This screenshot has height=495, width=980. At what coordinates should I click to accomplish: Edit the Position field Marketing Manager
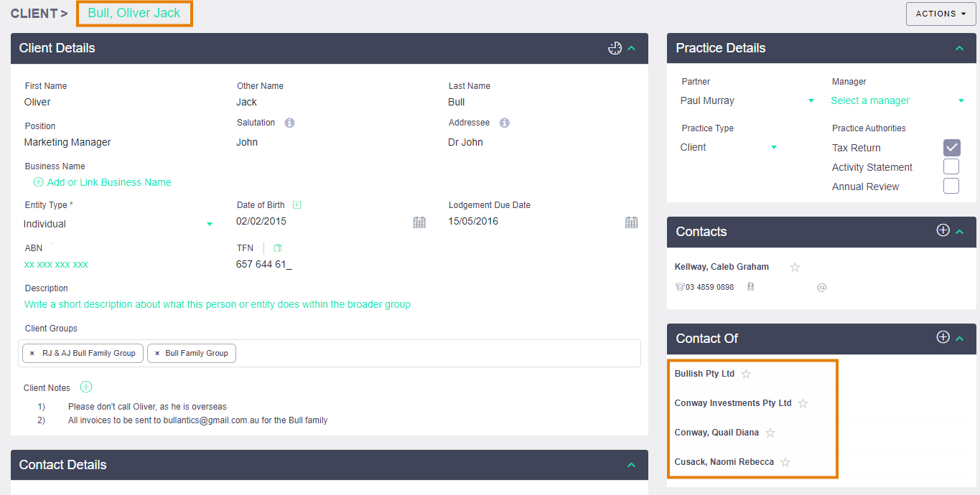(x=67, y=142)
